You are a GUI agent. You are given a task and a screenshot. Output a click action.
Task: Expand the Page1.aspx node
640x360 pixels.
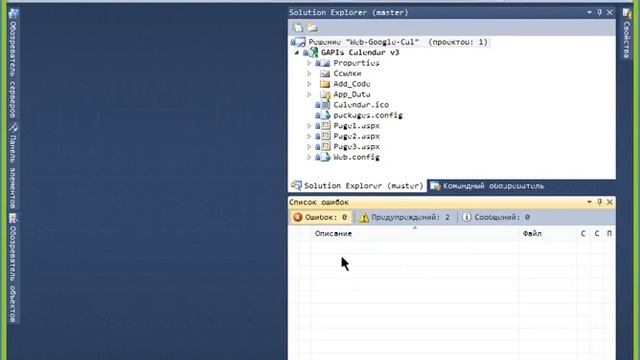tap(309, 126)
